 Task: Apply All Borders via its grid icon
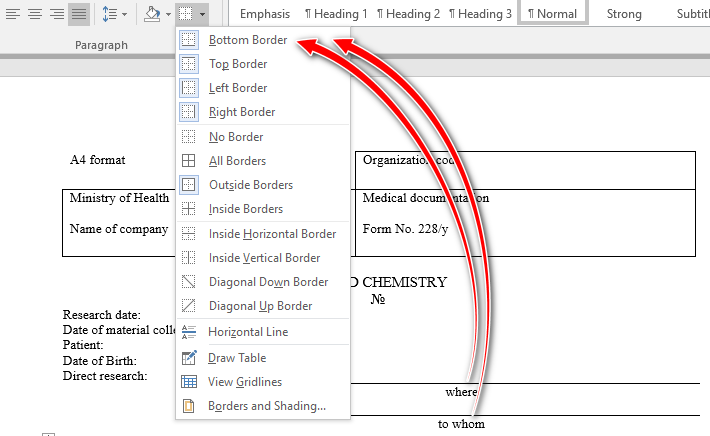(189, 161)
